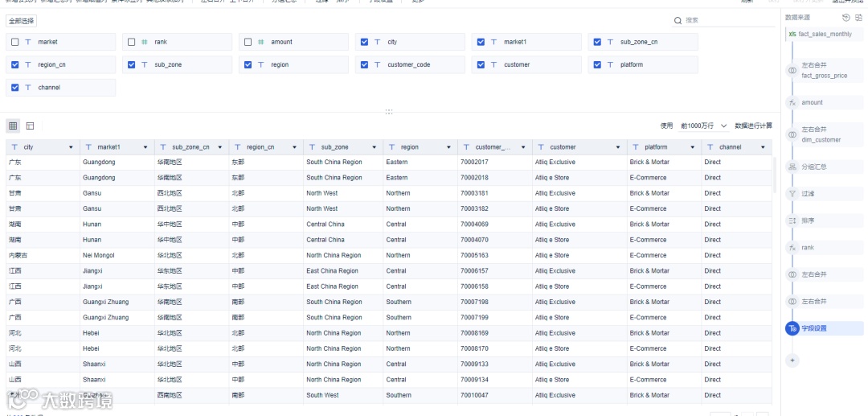Select cell 70002017 in customer_code column
This screenshot has height=416, width=868.
494,163
